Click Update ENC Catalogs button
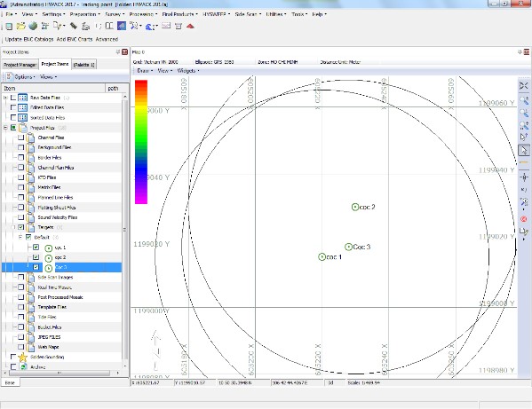The height and width of the screenshot is (409, 532). click(x=29, y=39)
